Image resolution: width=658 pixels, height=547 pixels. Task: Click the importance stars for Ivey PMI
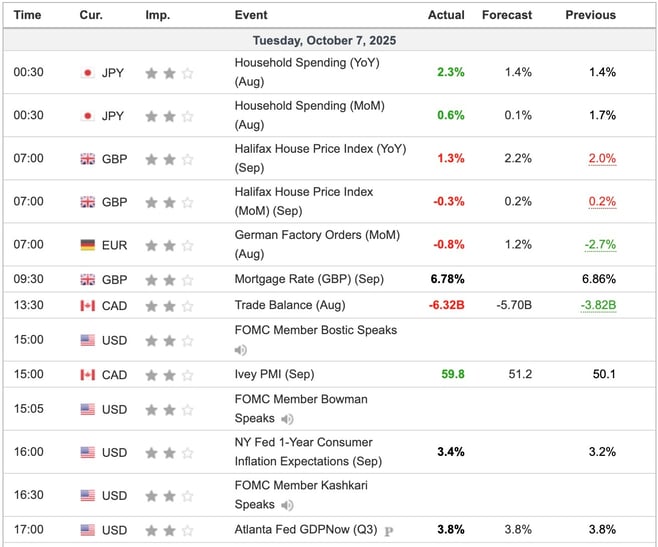[x=169, y=375]
